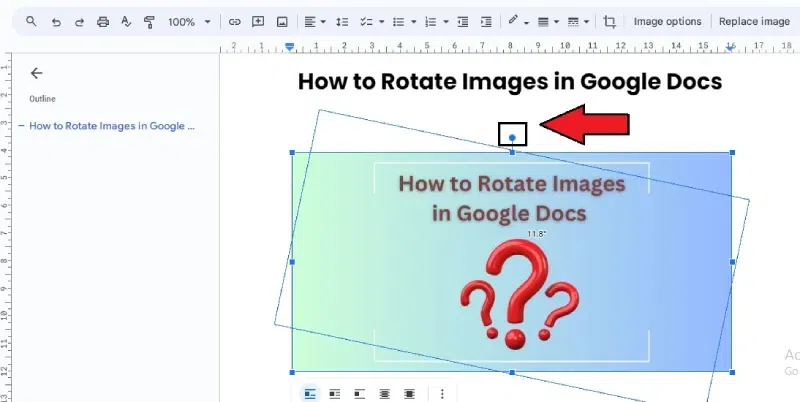This screenshot has height=402, width=800.
Task: Open the border color pencil tool
Action: 513,21
